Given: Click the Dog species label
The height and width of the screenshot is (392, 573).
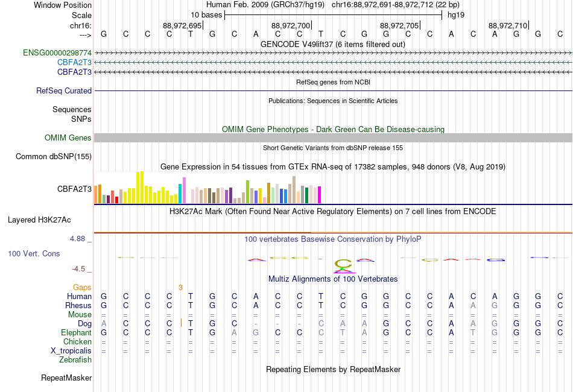Looking at the screenshot, I should point(85,324).
